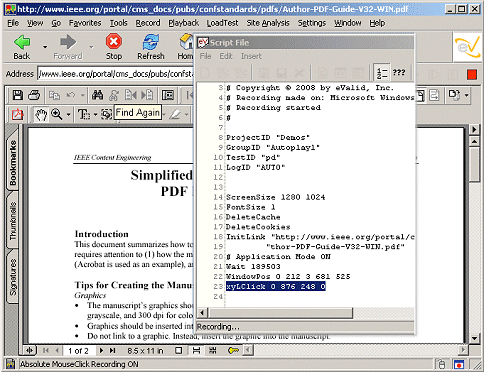This screenshot has height=372, width=484.
Task: Click script line 'ScreenSize 1280 1024'
Action: pyautogui.click(x=275, y=197)
